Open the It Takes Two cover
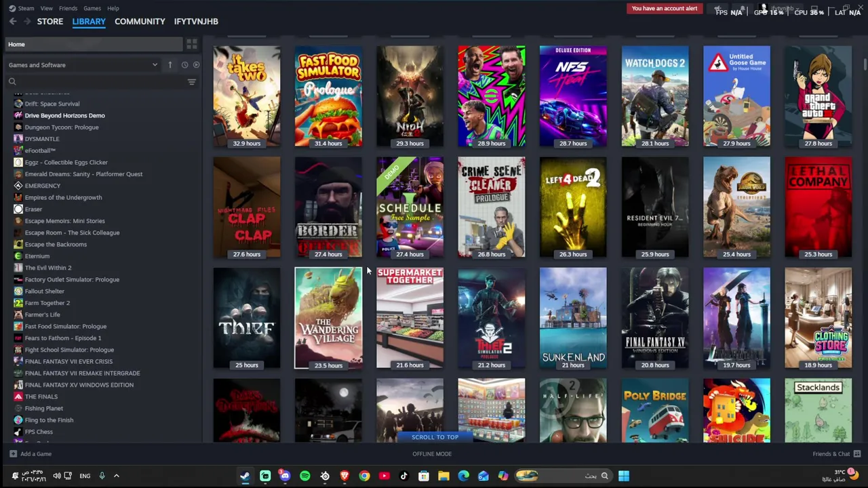The height and width of the screenshot is (488, 868). [247, 96]
